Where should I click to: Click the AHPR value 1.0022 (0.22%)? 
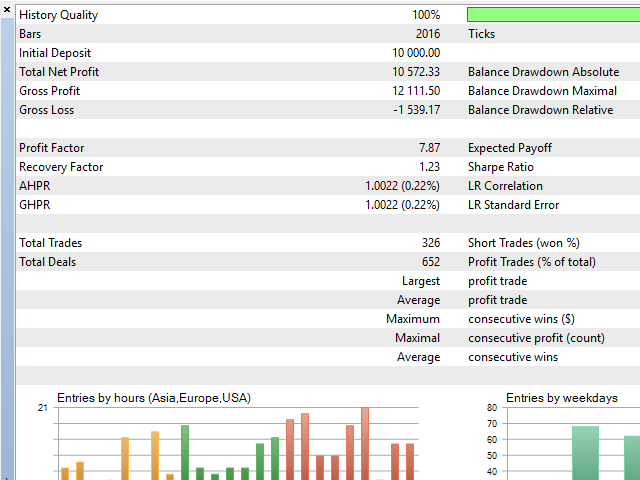pos(402,186)
